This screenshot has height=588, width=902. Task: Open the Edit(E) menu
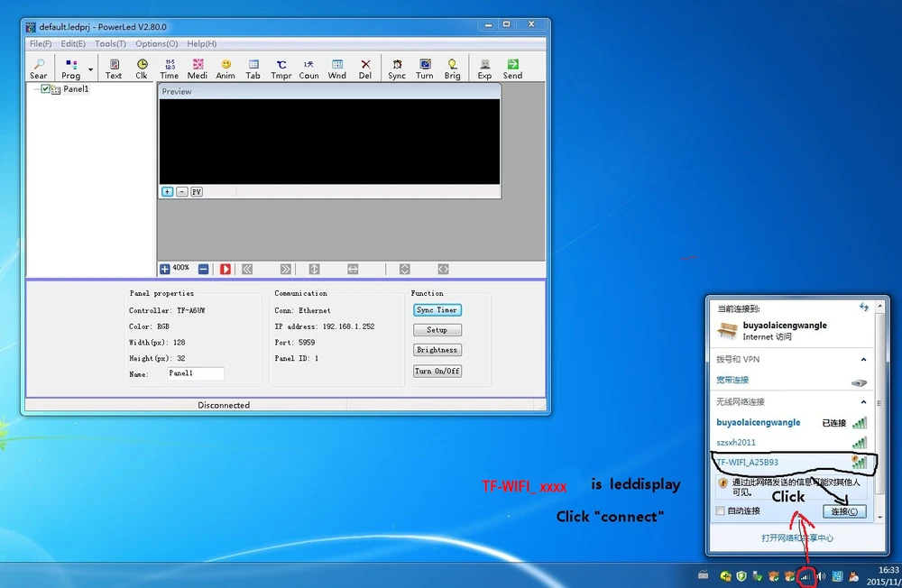click(73, 43)
